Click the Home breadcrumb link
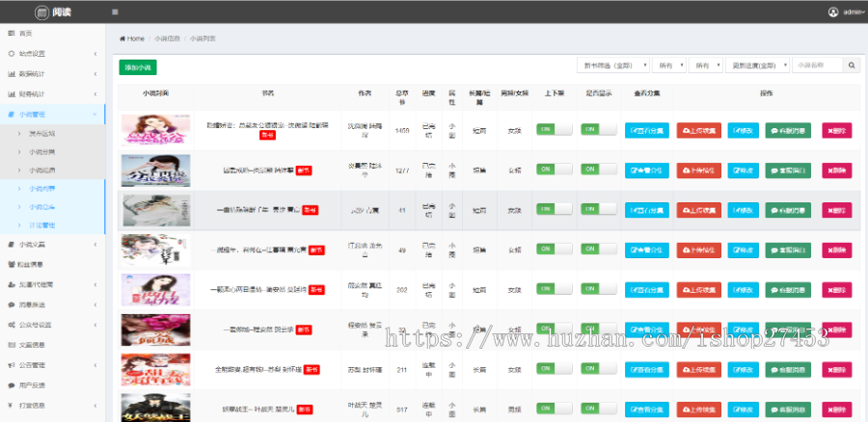The height and width of the screenshot is (422, 868). pyautogui.click(x=136, y=39)
